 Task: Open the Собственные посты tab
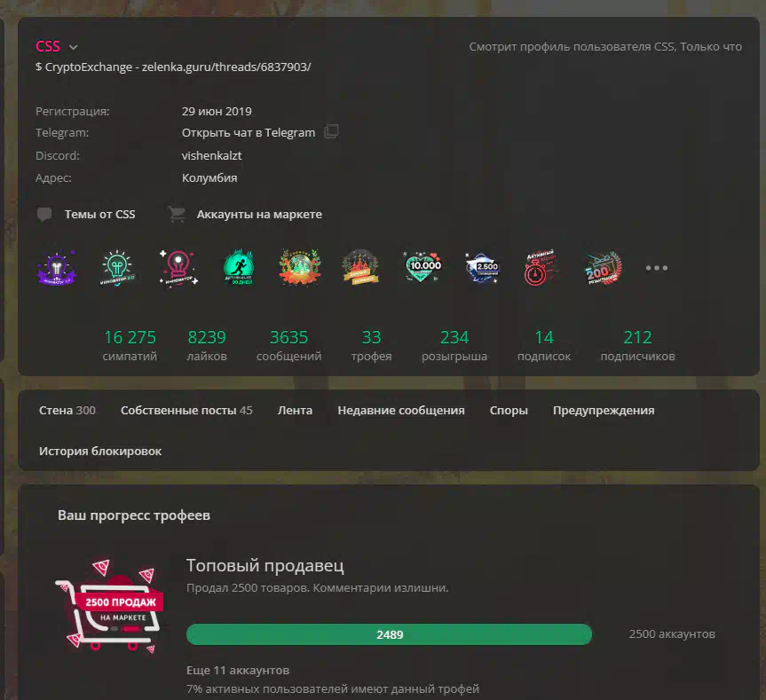tap(186, 410)
